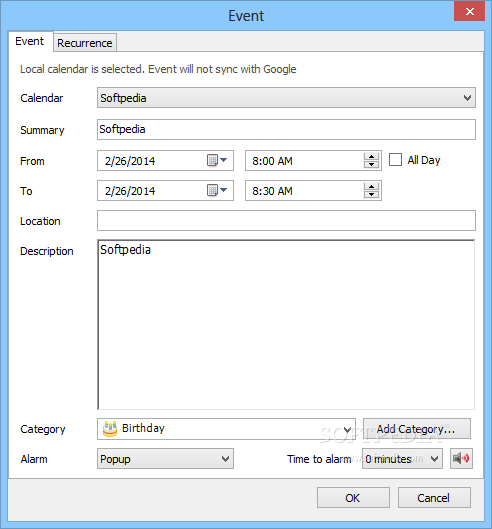Open the Alarm type dropdown showing Popup
Image resolution: width=492 pixels, height=529 pixels.
(165, 458)
